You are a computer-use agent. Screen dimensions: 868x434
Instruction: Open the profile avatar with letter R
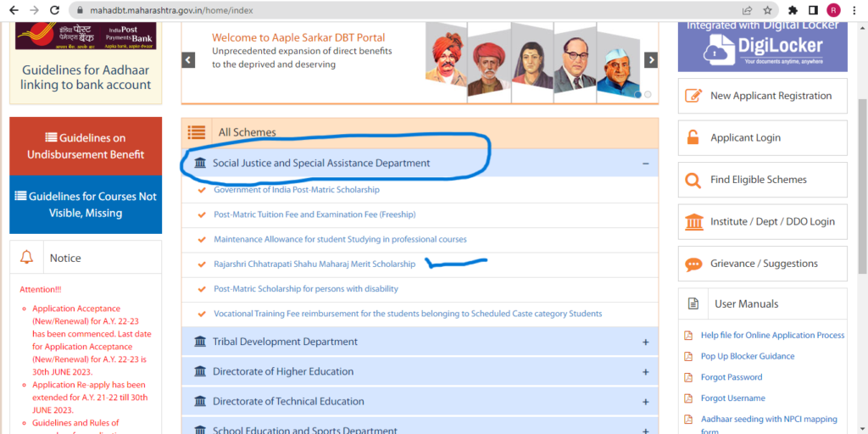pyautogui.click(x=833, y=10)
